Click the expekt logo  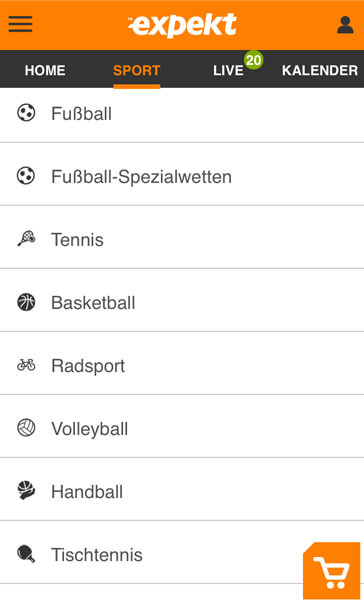click(183, 25)
